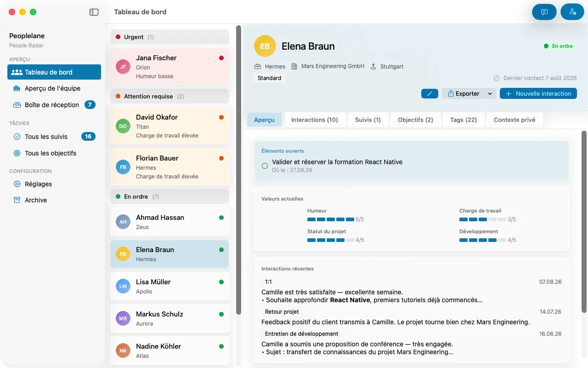Collapse the Attention requise group header
The image size is (588, 368).
170,96
